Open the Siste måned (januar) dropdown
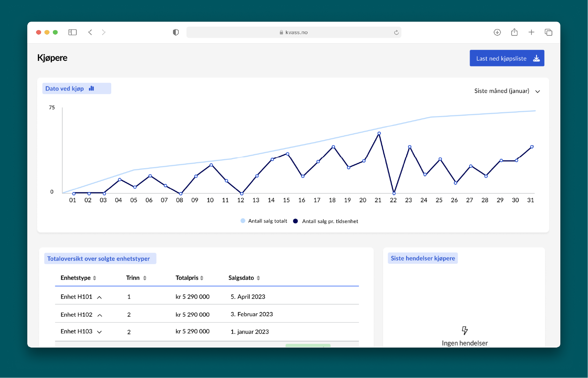This screenshot has width=588, height=378. coord(507,91)
